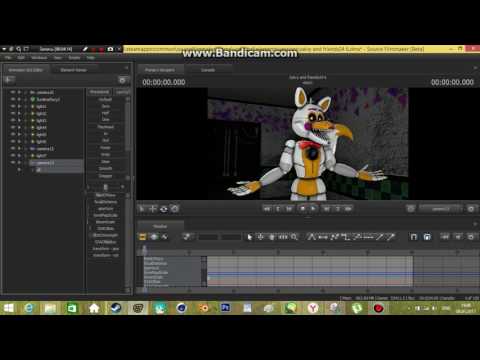This screenshot has width=480, height=360.
Task: Switch to the yellow Clip Editor mode
Action: coord(143,237)
